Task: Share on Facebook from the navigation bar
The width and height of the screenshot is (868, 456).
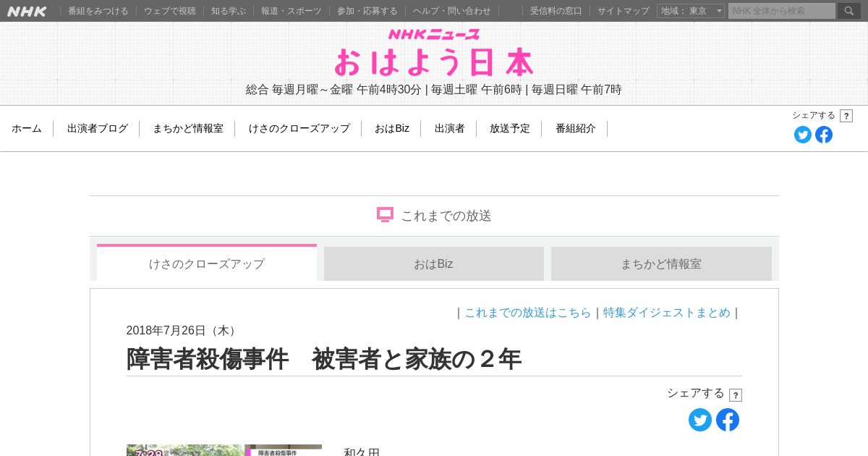Action: 824,135
